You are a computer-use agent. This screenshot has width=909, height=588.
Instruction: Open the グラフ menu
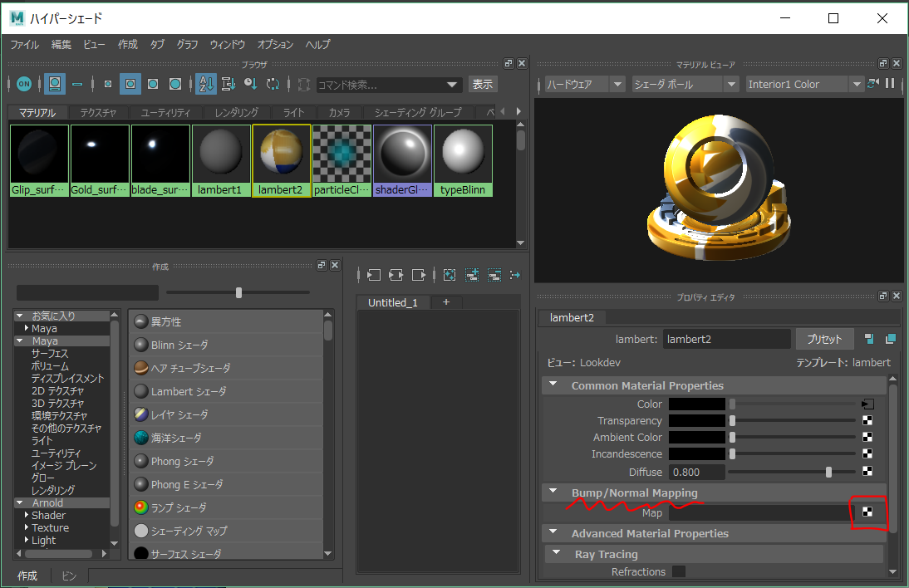tap(187, 45)
